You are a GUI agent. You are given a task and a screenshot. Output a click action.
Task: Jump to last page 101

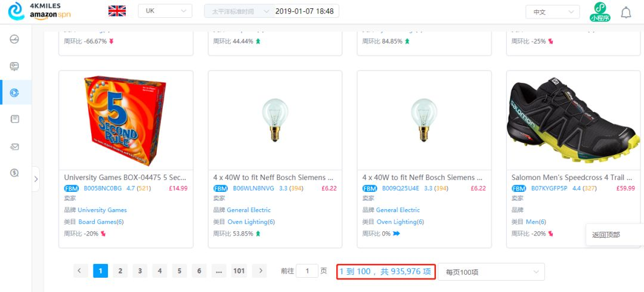point(239,271)
